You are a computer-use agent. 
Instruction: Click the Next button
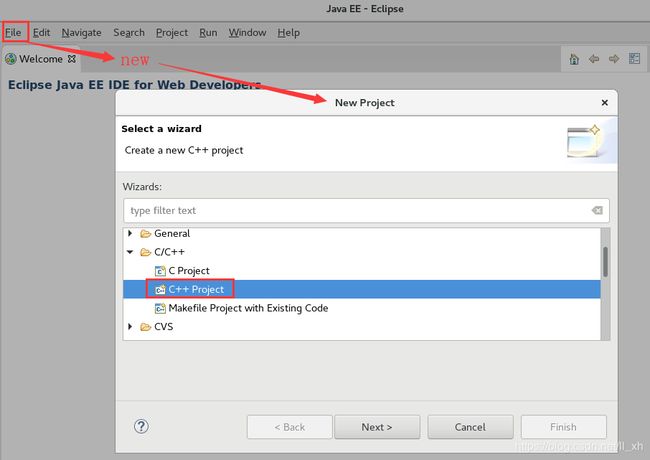[x=377, y=427]
